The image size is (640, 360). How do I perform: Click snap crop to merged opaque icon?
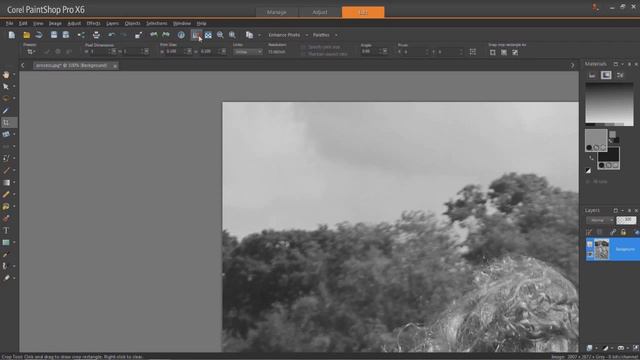tap(515, 52)
